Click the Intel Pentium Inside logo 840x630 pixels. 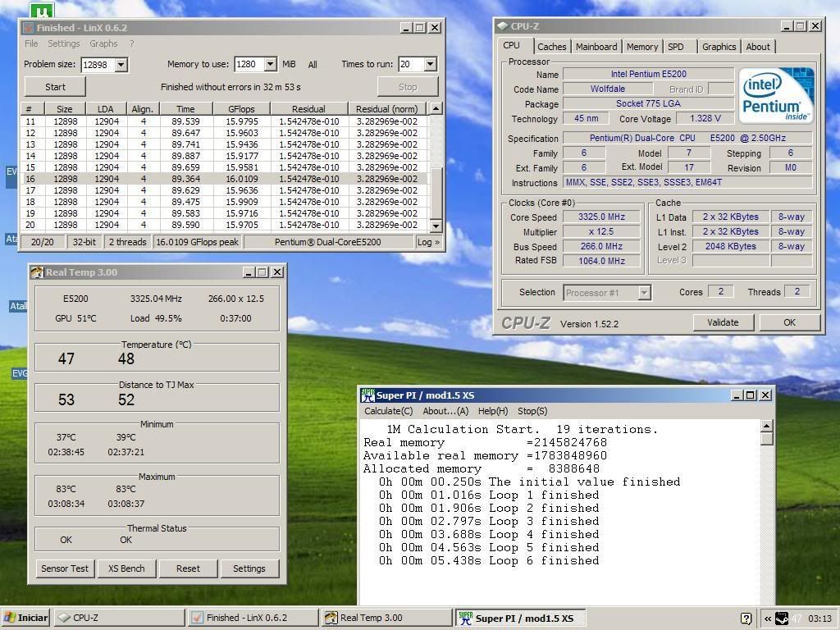[x=777, y=96]
